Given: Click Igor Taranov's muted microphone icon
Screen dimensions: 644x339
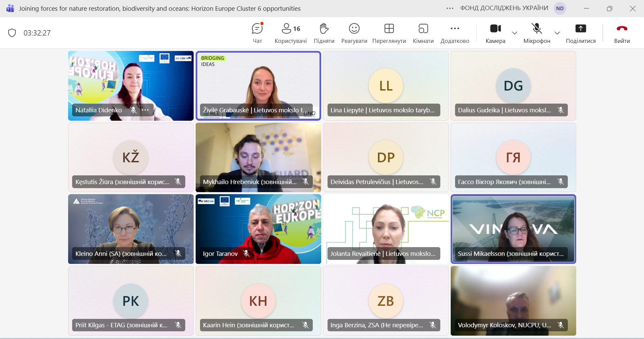Looking at the screenshot, I should pyautogui.click(x=246, y=253).
